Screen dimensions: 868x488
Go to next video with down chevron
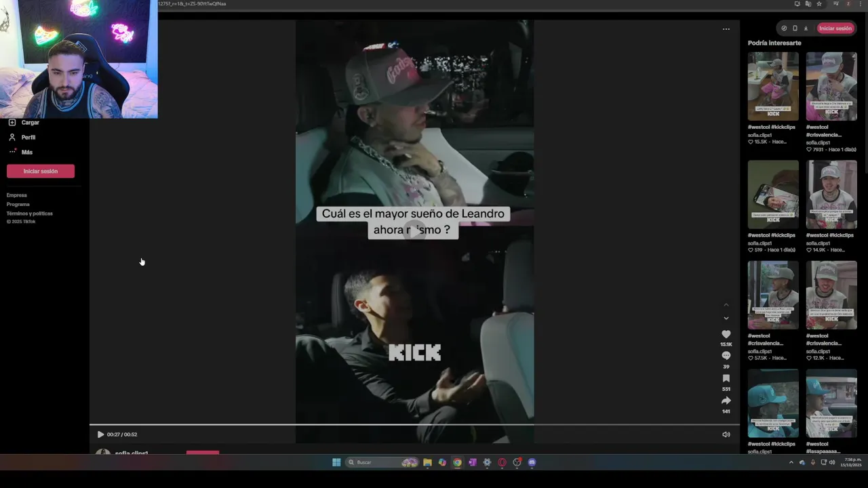[726, 318]
